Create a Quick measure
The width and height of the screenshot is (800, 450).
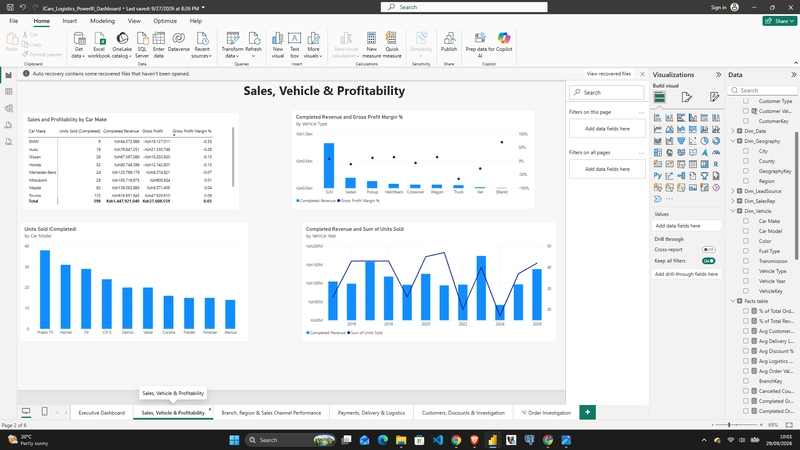392,45
